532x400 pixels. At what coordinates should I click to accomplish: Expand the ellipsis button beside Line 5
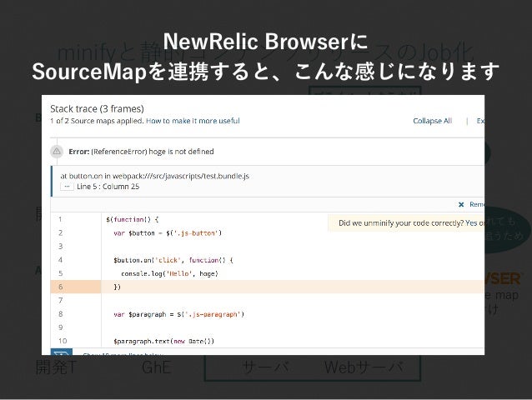pyautogui.click(x=67, y=187)
